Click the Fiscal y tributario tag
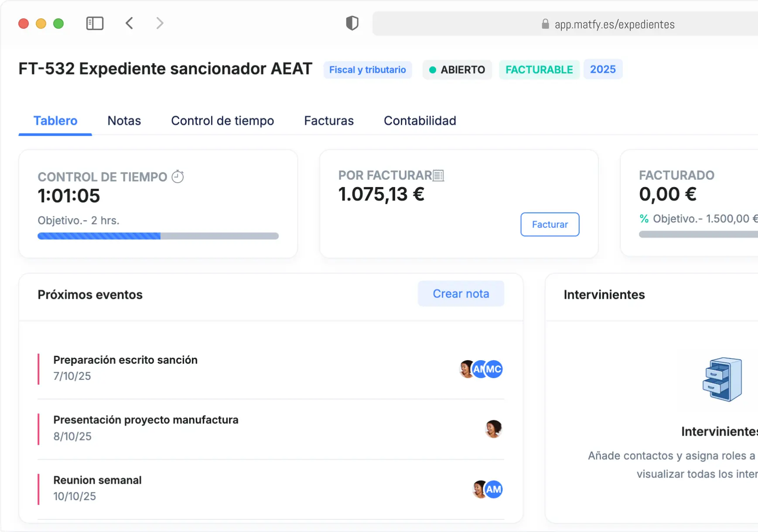The width and height of the screenshot is (758, 532). pos(367,70)
